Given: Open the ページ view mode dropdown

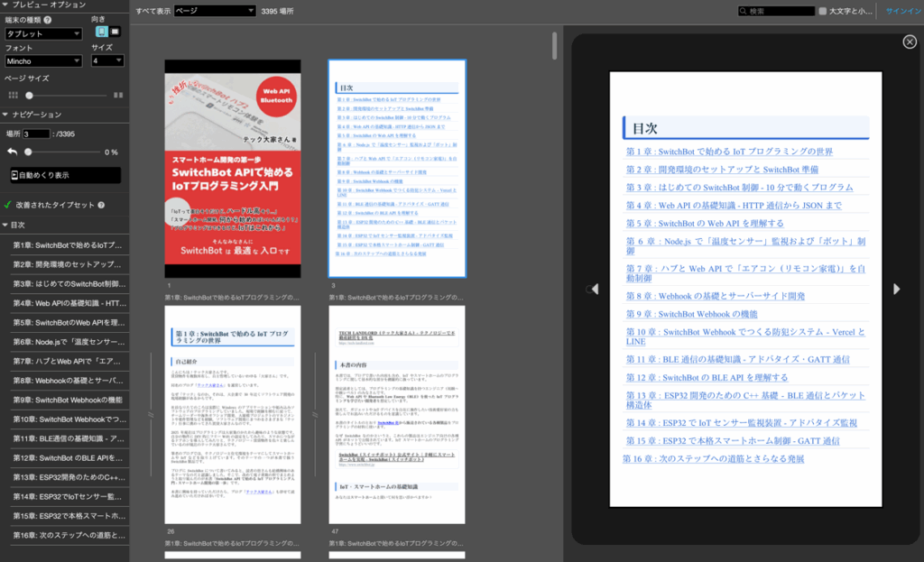Looking at the screenshot, I should point(215,11).
